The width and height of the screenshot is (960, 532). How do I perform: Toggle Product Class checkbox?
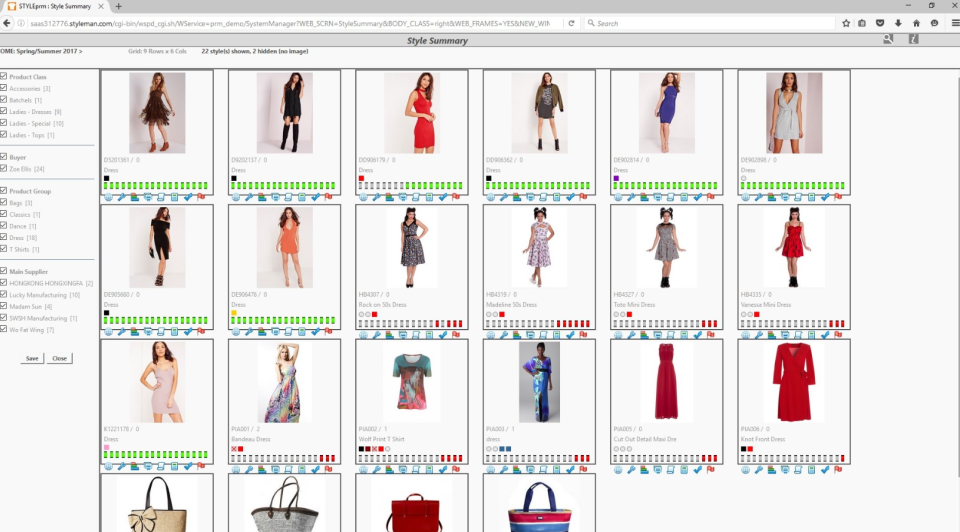click(4, 77)
